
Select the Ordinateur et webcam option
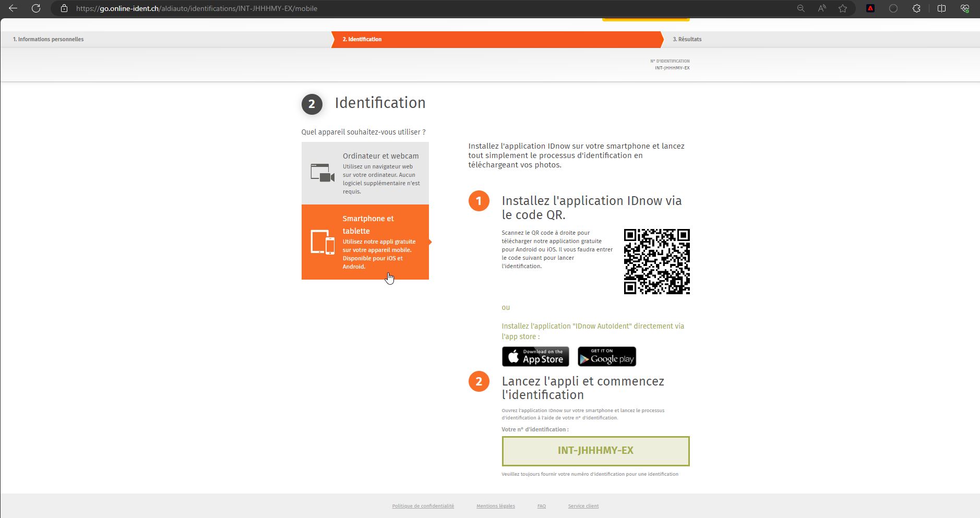[x=365, y=173]
